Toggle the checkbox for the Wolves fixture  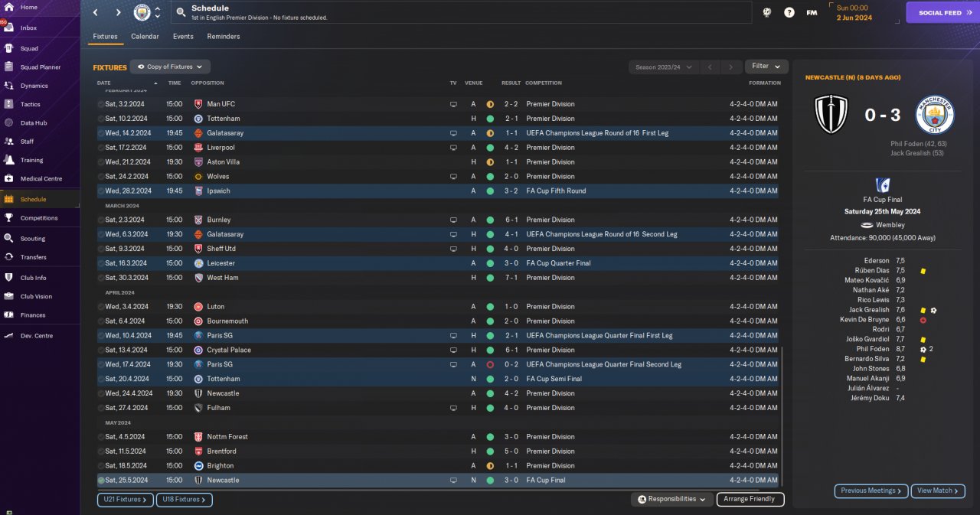[x=101, y=177]
